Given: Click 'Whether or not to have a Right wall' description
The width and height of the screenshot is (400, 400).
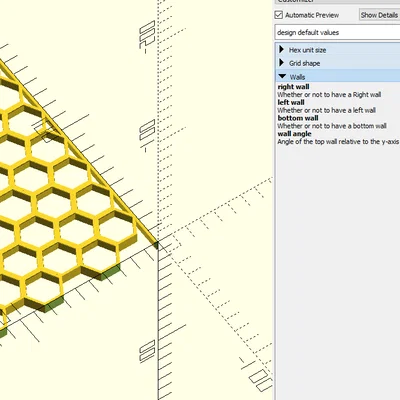Looking at the screenshot, I should tap(329, 95).
